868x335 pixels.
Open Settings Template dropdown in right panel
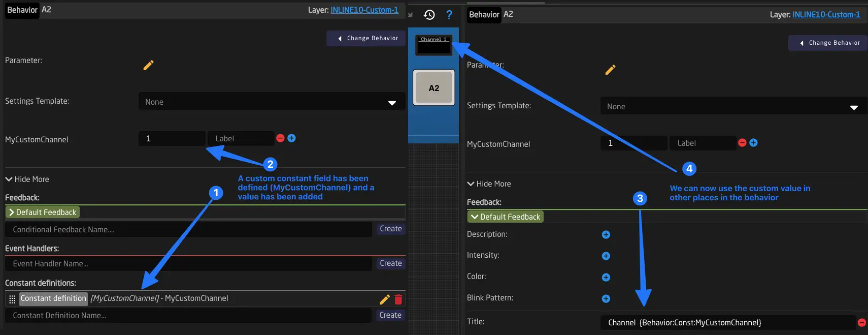pyautogui.click(x=734, y=106)
